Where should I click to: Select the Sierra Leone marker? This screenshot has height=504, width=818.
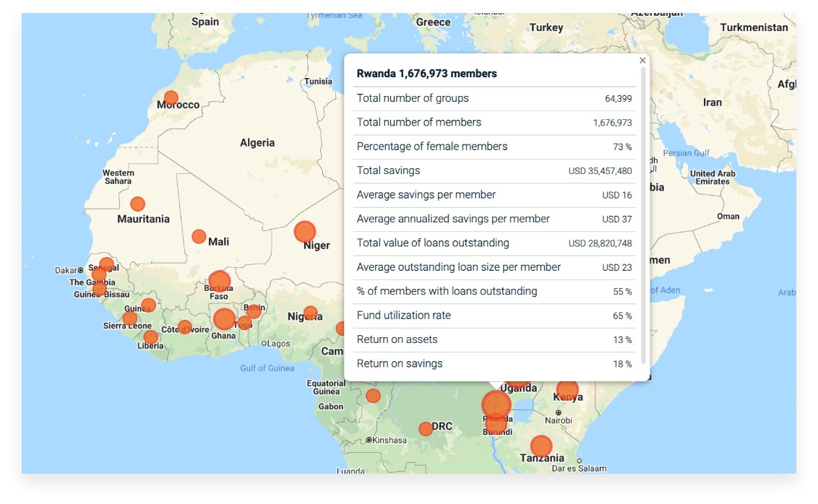[129, 318]
